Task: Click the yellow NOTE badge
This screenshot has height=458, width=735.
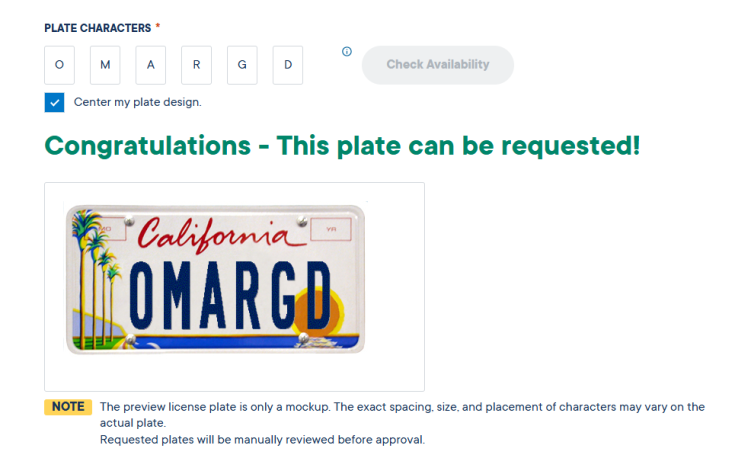Action: tap(68, 407)
